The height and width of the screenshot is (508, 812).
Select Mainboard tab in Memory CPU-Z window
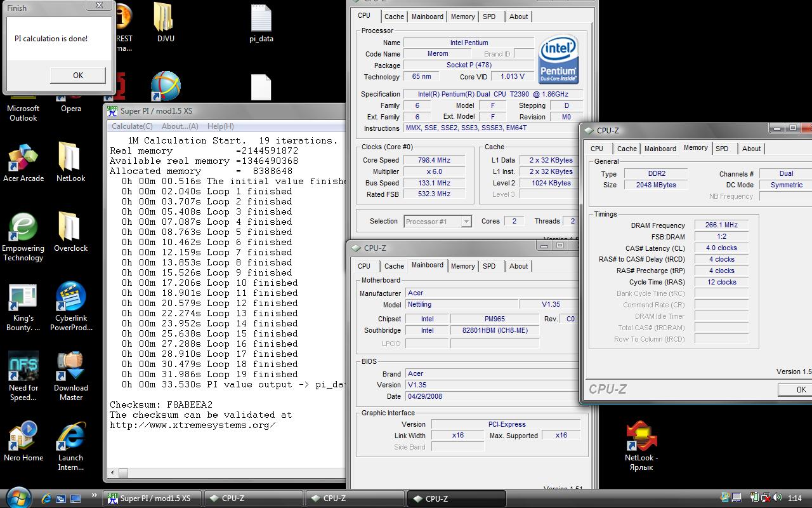[x=660, y=149]
